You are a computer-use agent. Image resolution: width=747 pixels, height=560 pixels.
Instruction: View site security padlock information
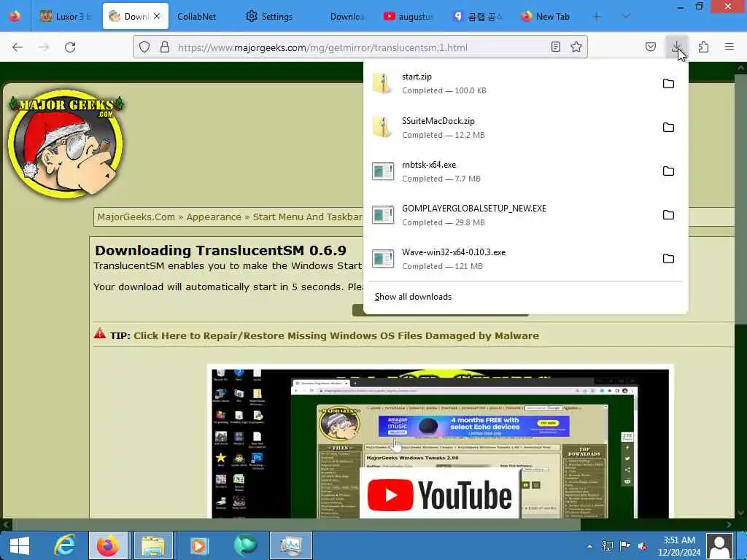coord(165,47)
